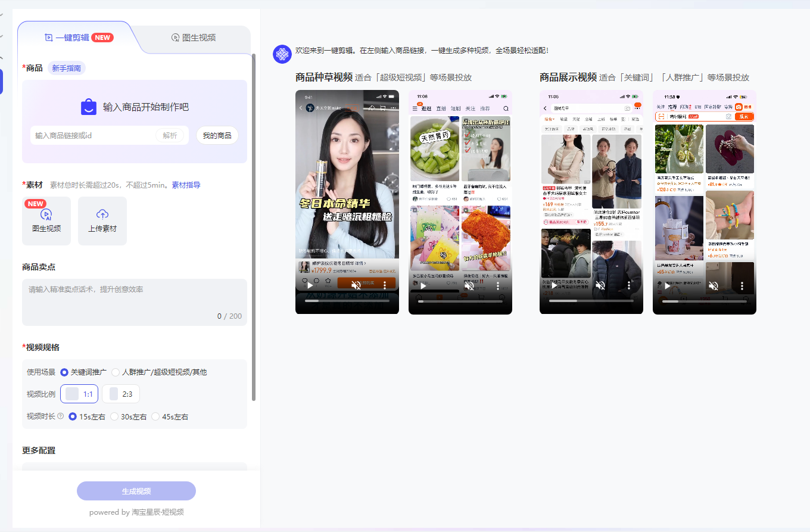Image resolution: width=810 pixels, height=532 pixels.
Task: Click the 输入商品链接或id input field
Action: pos(92,136)
